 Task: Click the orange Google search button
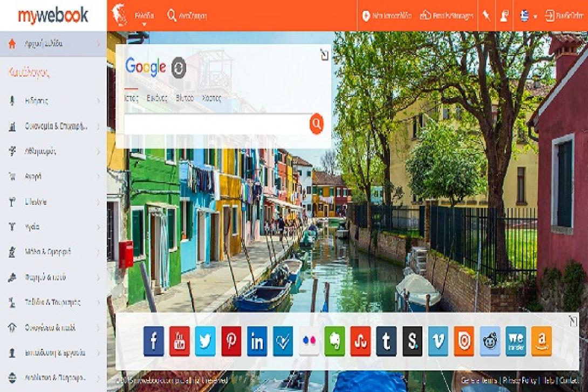(x=317, y=124)
